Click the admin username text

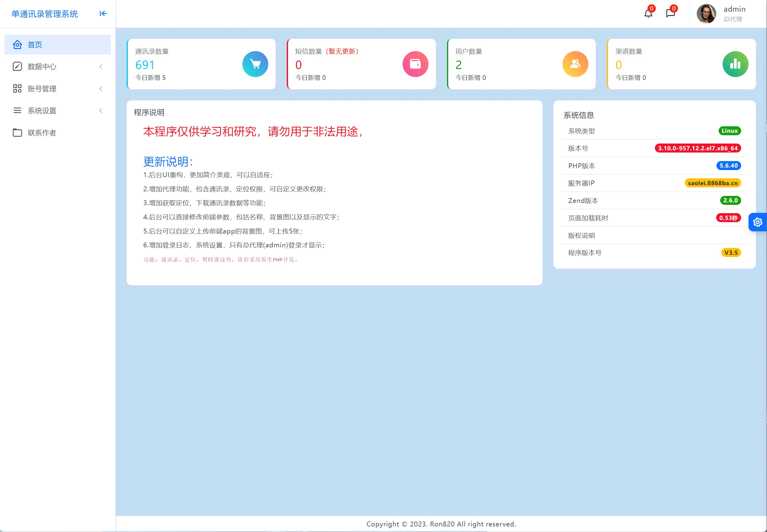pyautogui.click(x=734, y=9)
